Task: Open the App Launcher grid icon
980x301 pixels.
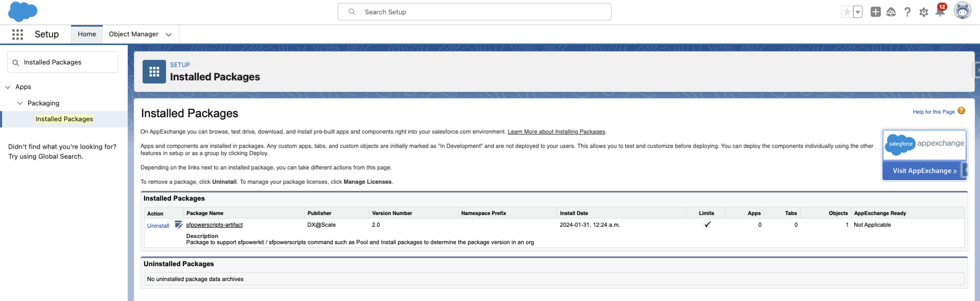Action: point(17,34)
